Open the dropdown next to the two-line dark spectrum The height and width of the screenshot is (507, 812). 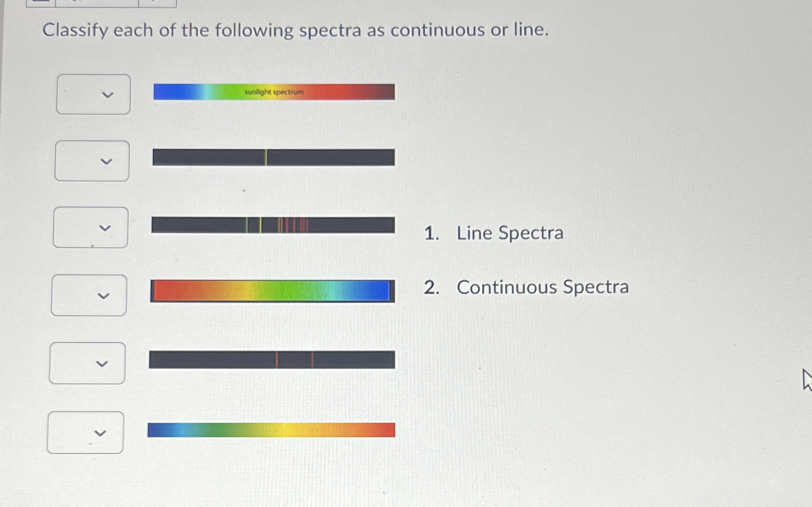pyautogui.click(x=87, y=363)
